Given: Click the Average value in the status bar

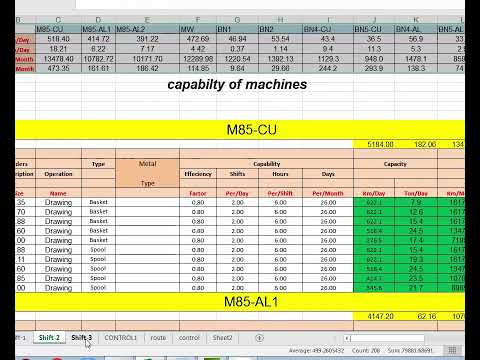Looking at the screenshot, I should tap(316, 350).
